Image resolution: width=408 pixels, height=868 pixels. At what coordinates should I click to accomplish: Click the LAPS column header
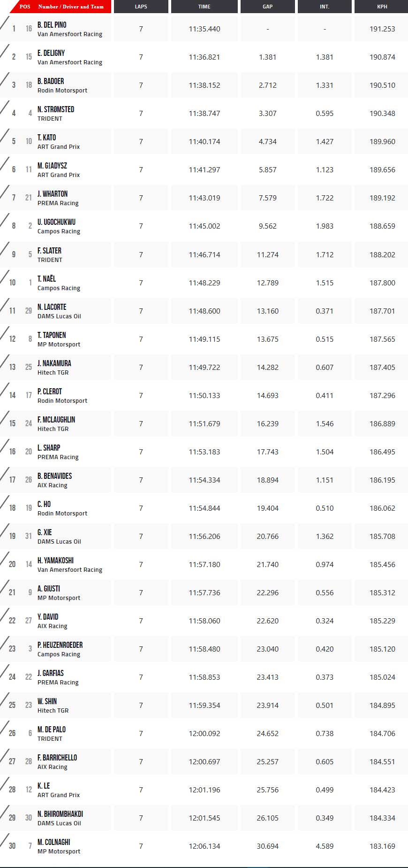coord(141,7)
